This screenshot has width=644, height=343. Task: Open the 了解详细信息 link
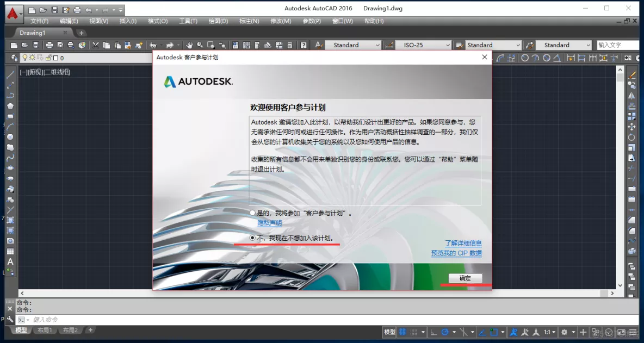pyautogui.click(x=463, y=243)
